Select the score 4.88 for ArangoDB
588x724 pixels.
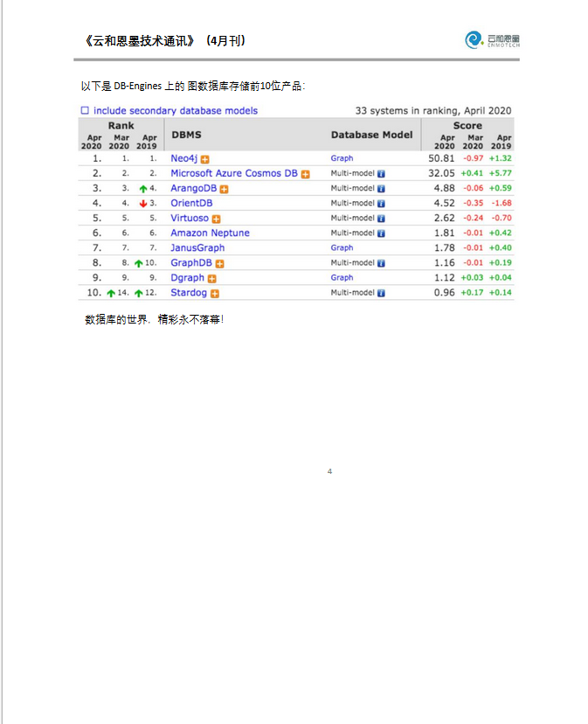click(444, 188)
